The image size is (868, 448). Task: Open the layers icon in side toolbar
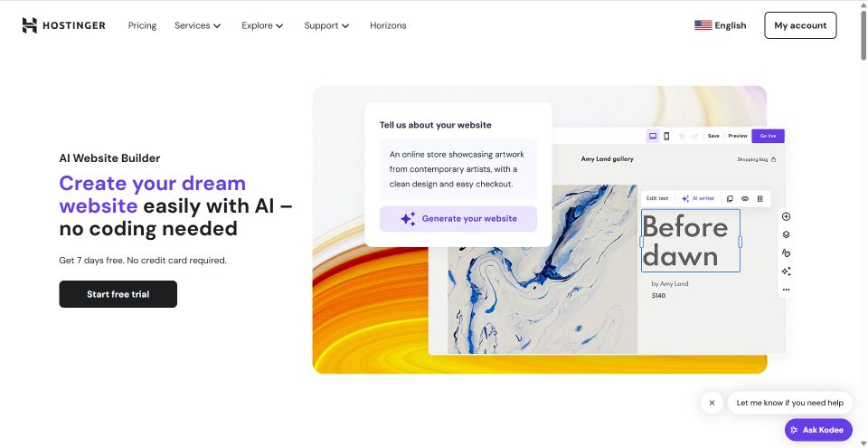[786, 234]
